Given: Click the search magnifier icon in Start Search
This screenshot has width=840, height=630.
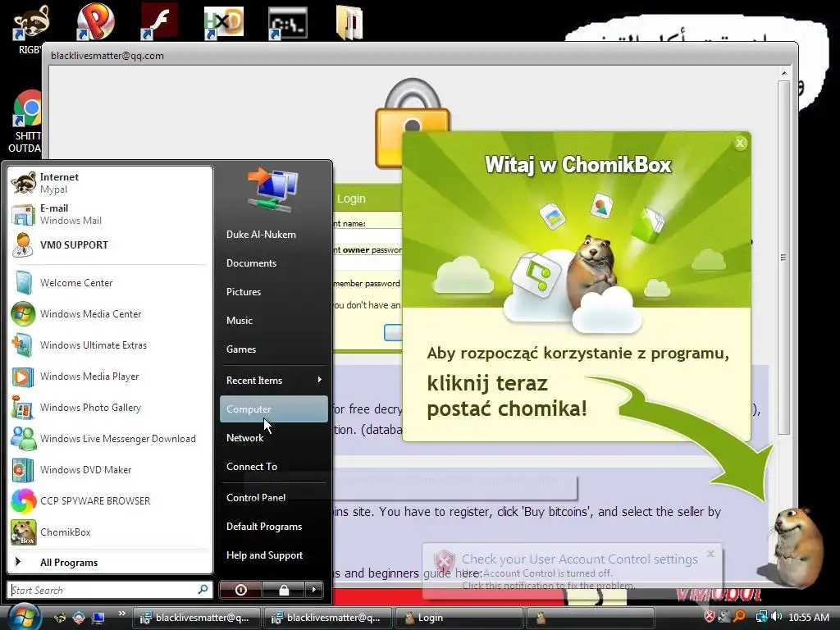Looking at the screenshot, I should [x=203, y=589].
